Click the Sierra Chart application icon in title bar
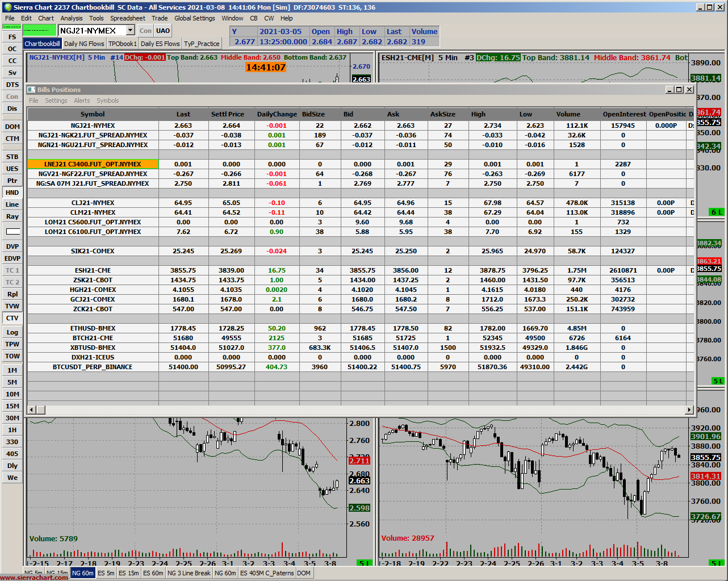The height and width of the screenshot is (581, 728). [7, 7]
